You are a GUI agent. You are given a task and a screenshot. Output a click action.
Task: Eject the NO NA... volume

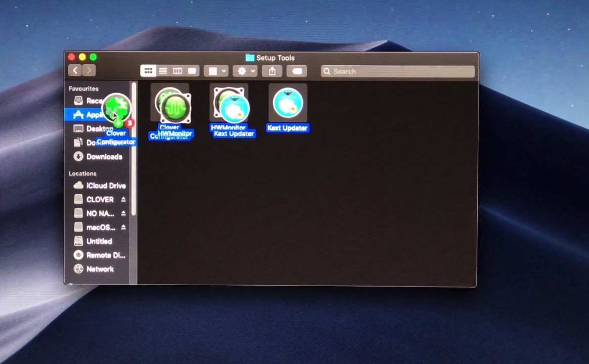(x=123, y=213)
